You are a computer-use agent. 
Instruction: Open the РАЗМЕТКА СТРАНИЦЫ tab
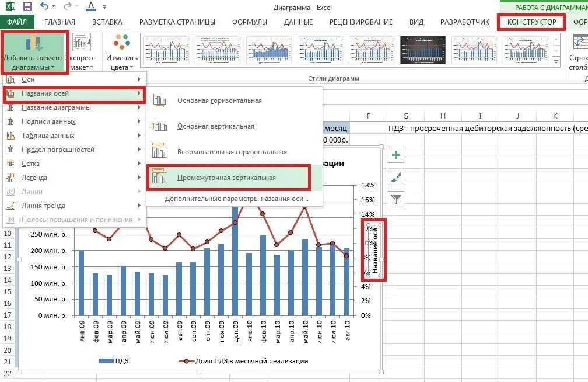pyautogui.click(x=177, y=22)
